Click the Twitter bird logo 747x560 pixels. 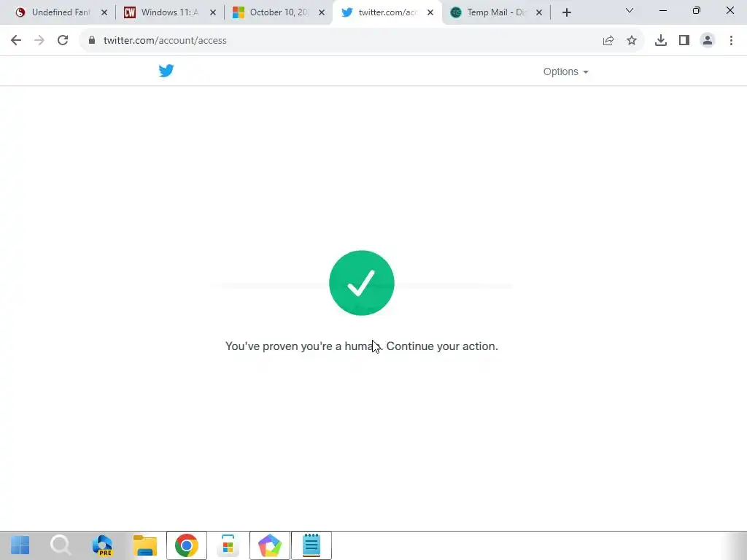pyautogui.click(x=166, y=71)
